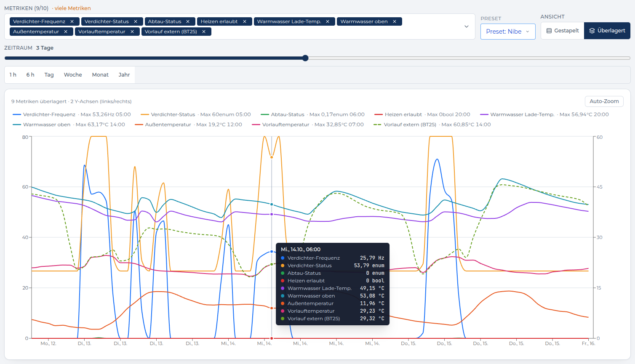Open the Preset: Nibe dropdown
This screenshot has height=364, width=635.
(x=508, y=32)
